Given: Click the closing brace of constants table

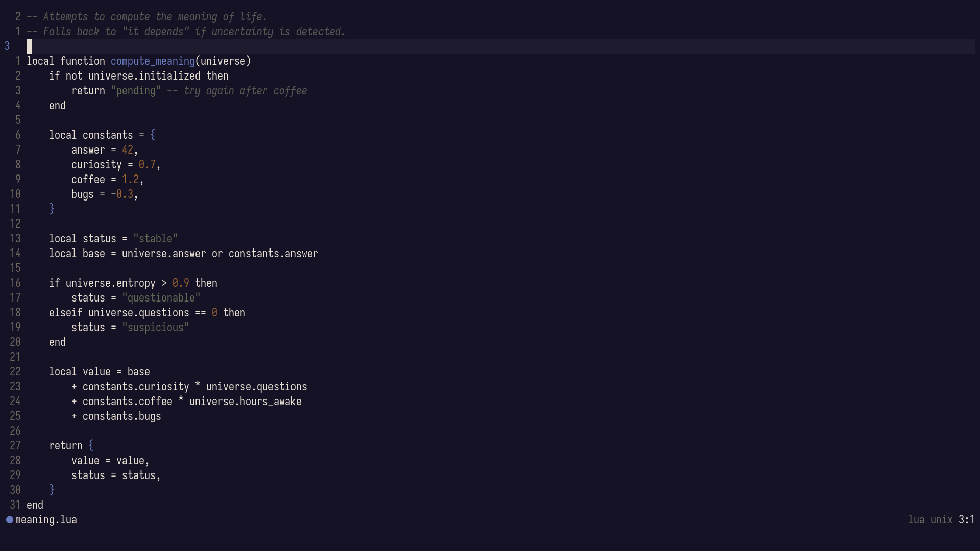Looking at the screenshot, I should 52,209.
